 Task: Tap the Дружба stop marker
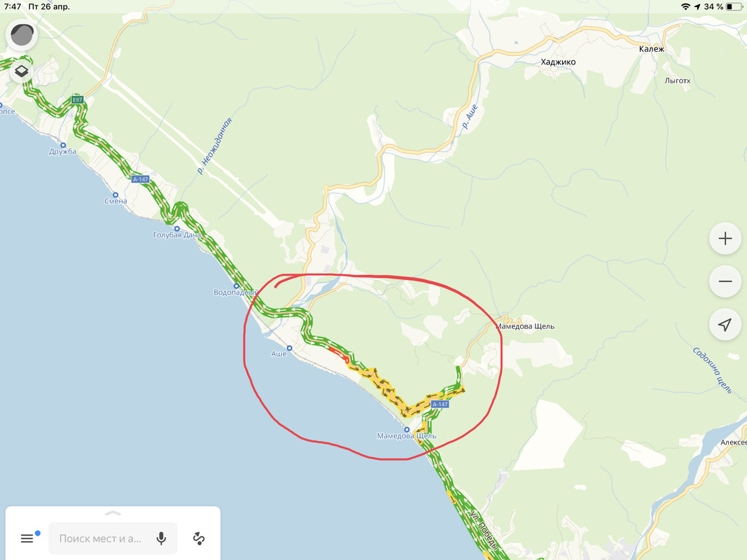click(63, 145)
